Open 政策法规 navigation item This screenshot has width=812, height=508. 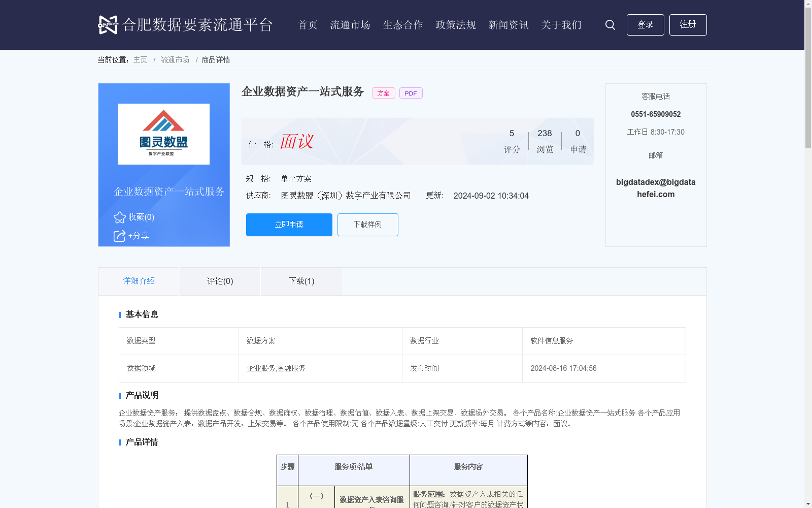pyautogui.click(x=456, y=25)
